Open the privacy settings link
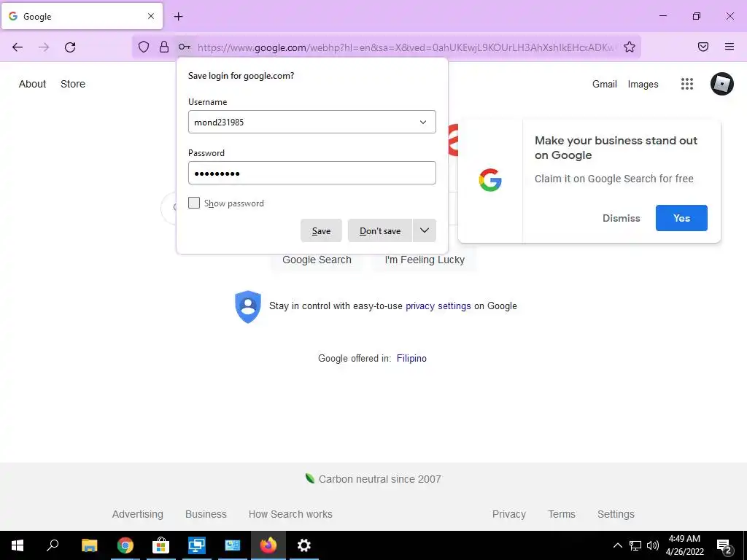The image size is (747, 560). (x=438, y=306)
